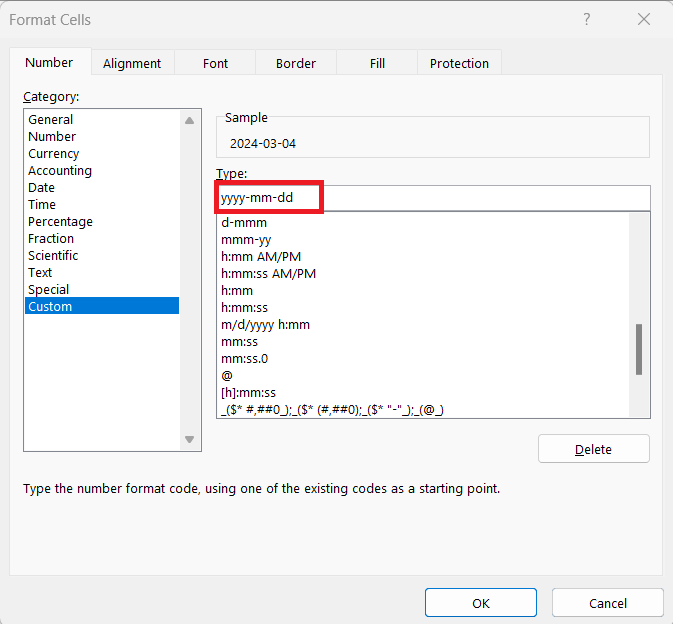
Task: Click the Delete button
Action: click(594, 449)
